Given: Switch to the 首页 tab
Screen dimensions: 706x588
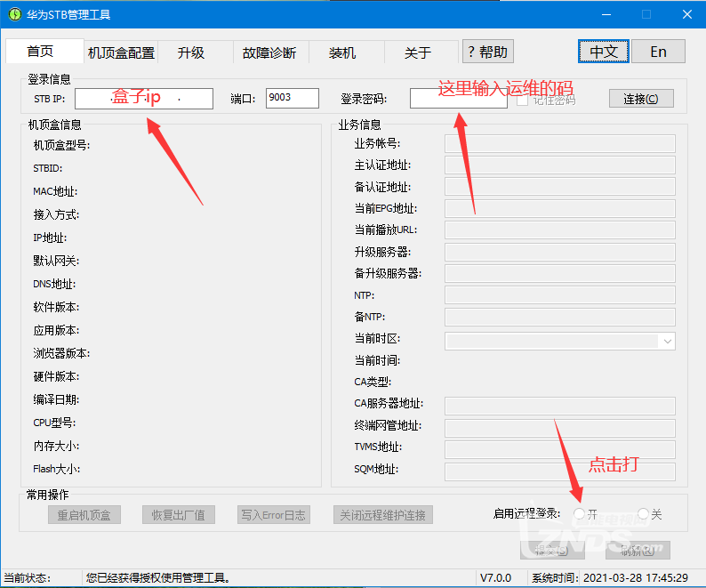Looking at the screenshot, I should tap(44, 52).
